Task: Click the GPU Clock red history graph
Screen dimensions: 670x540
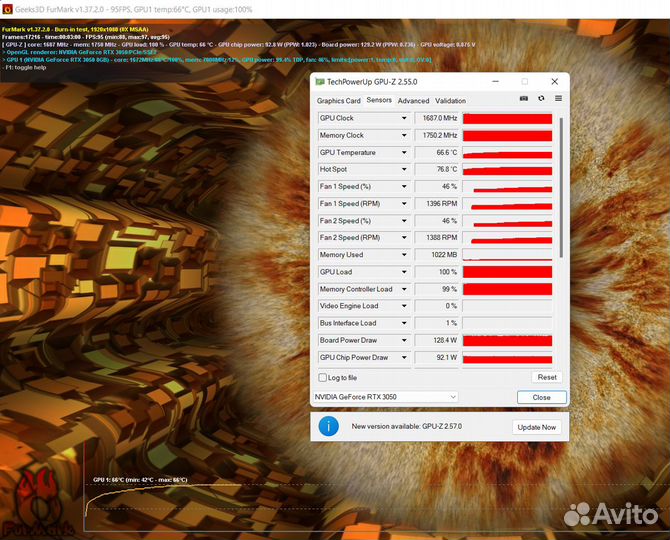Action: [x=507, y=118]
